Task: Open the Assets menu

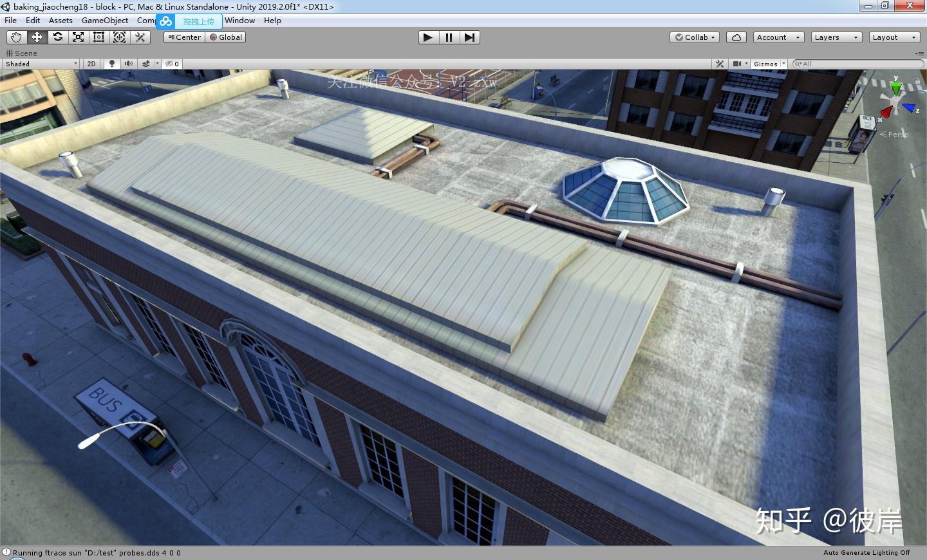Action: [61, 21]
